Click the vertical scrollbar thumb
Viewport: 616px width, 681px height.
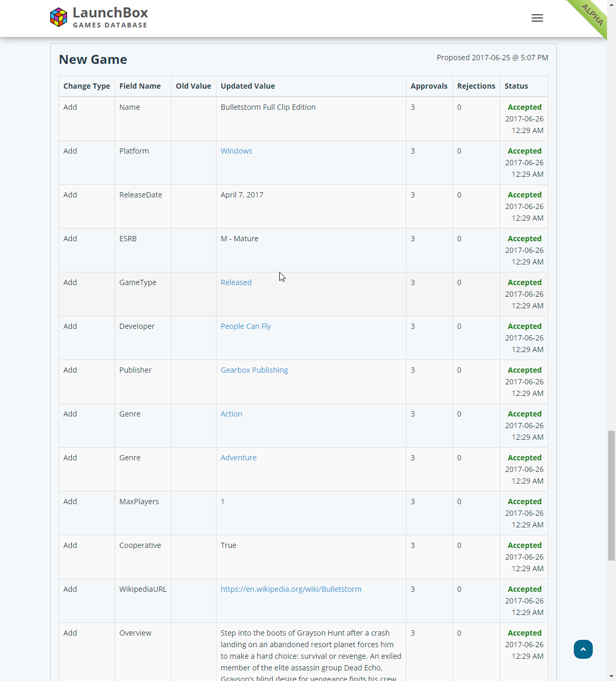(x=611, y=496)
